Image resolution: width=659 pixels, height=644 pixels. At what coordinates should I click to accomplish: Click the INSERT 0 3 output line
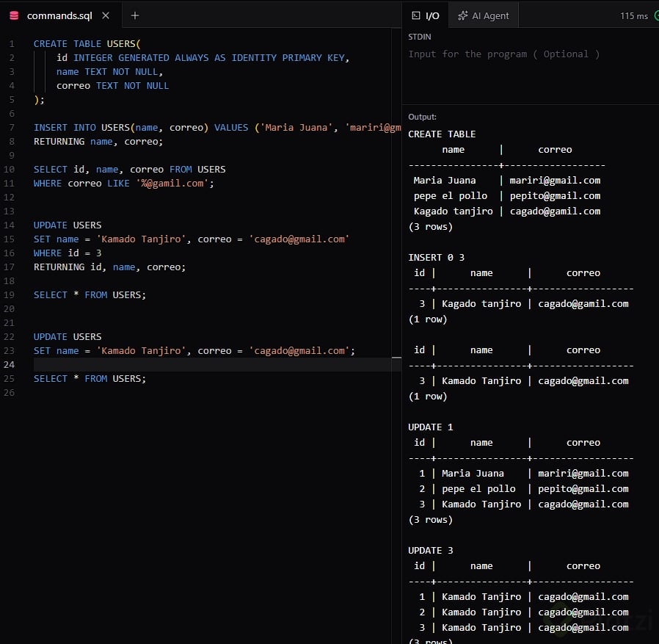[436, 258]
